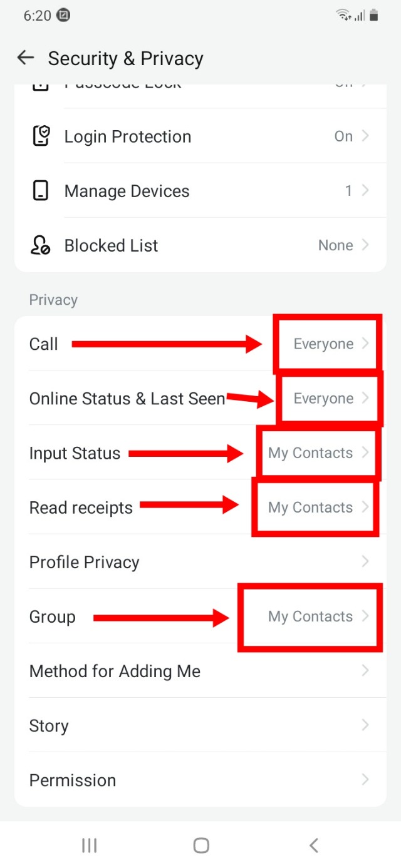Open Story privacy settings
Image resolution: width=401 pixels, height=868 pixels.
click(200, 726)
